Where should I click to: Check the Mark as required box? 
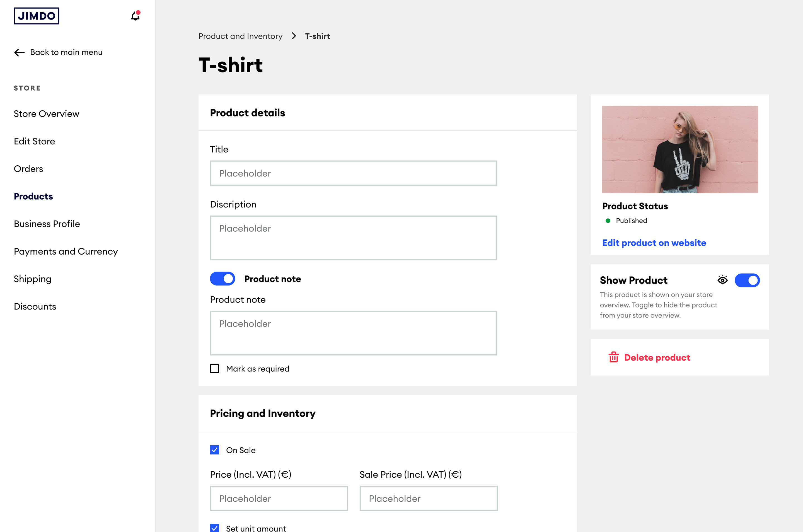click(214, 368)
